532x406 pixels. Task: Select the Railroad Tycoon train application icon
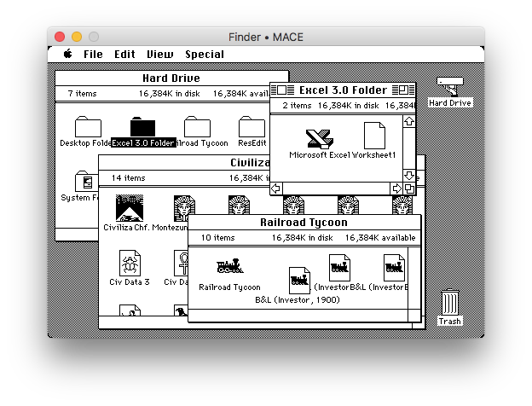pyautogui.click(x=229, y=266)
